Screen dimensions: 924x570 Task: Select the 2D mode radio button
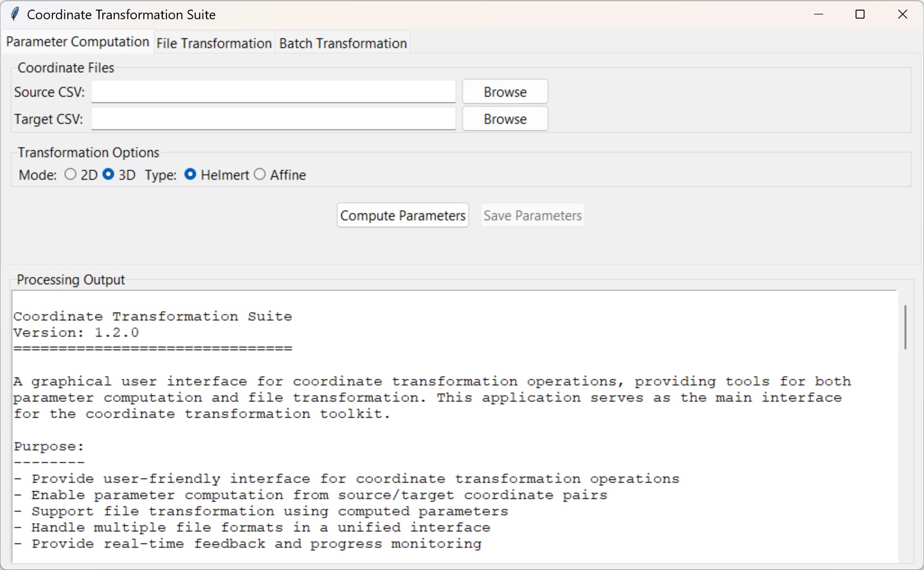point(70,174)
